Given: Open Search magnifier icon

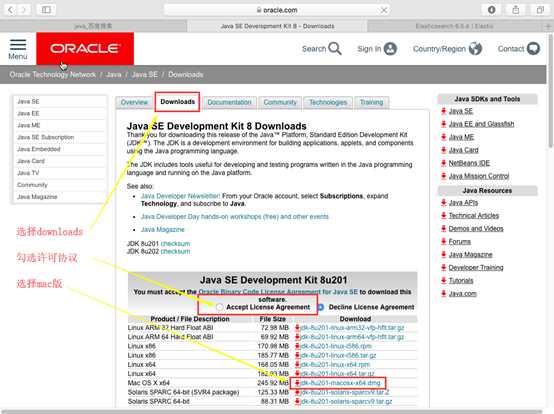Looking at the screenshot, I should pyautogui.click(x=335, y=48).
